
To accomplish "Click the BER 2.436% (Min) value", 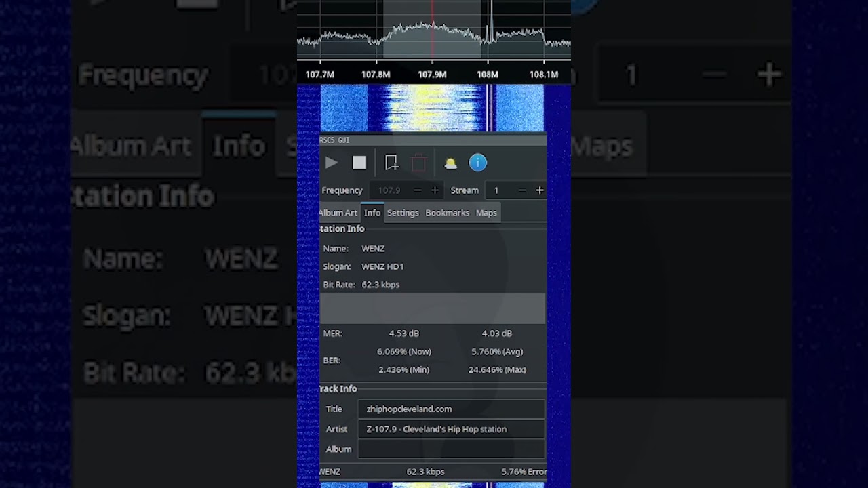I will click(x=404, y=370).
